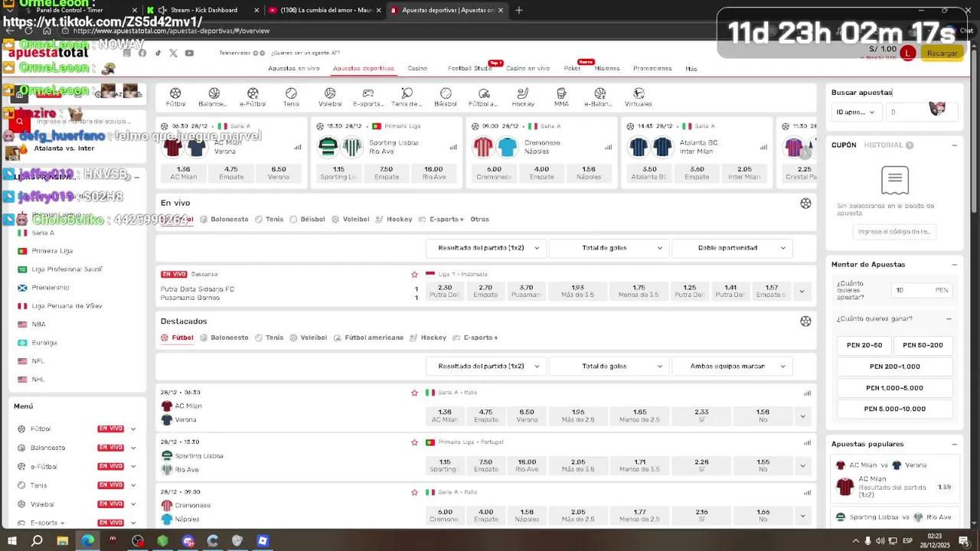Collapse the ¿Cuánto quieres ganar? section
The image size is (980, 551).
pyautogui.click(x=949, y=319)
